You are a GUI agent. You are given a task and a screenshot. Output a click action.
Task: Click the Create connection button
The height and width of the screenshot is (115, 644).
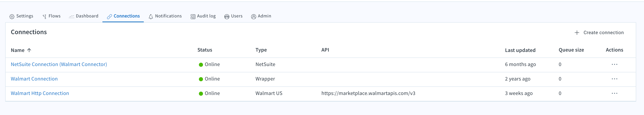pyautogui.click(x=599, y=33)
